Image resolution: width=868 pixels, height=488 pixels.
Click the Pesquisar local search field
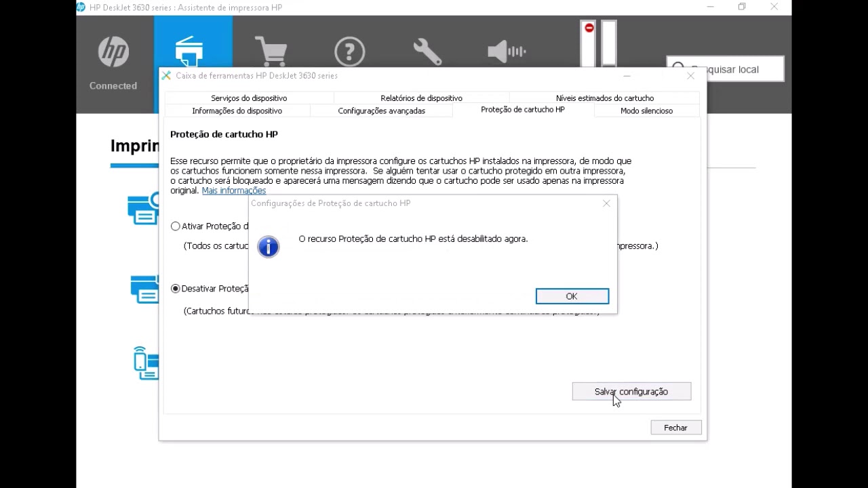coord(725,69)
